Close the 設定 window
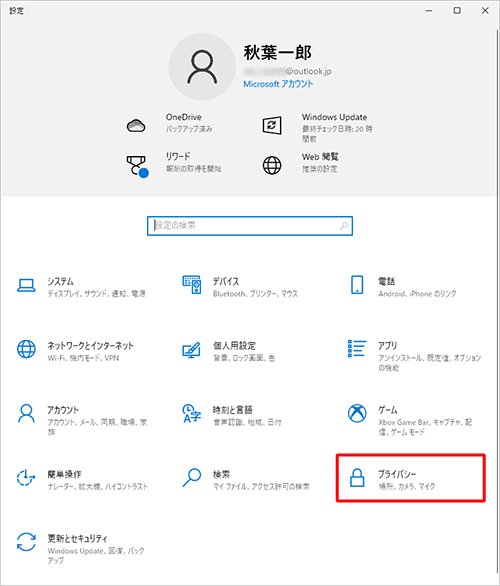Viewport: 500px width, 586px height. [485, 11]
